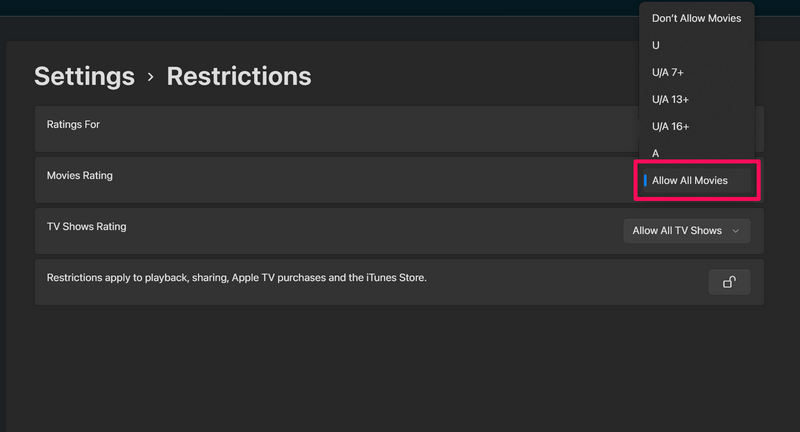800x432 pixels.
Task: Click the blank area below the settings list
Action: pyautogui.click(x=400, y=370)
